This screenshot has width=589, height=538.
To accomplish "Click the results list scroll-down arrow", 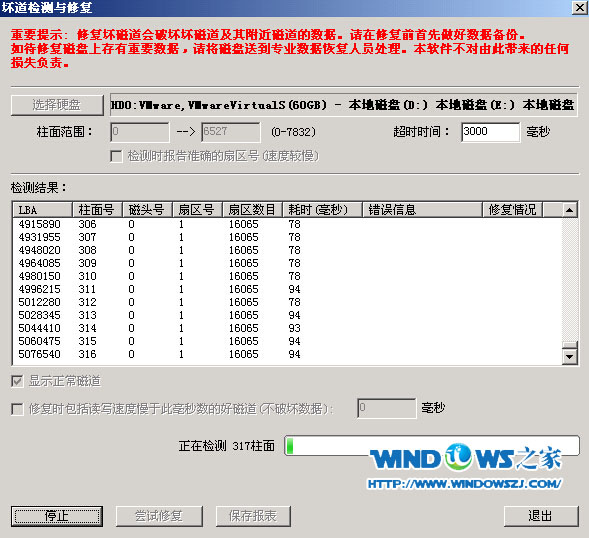I will pos(569,357).
